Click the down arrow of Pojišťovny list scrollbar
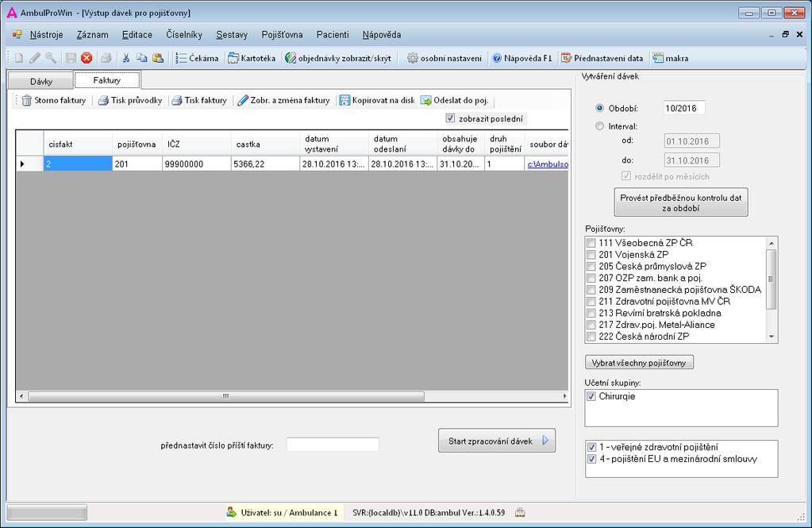The height and width of the screenshot is (528, 812). 772,337
